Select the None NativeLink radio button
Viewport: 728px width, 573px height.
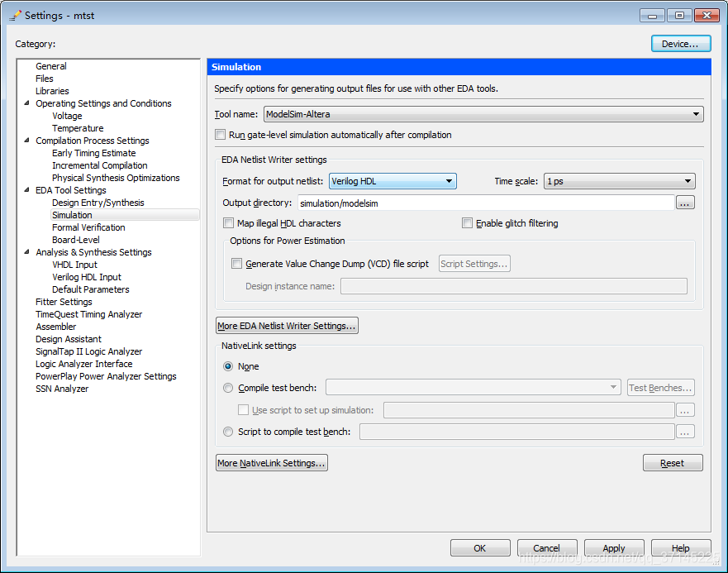click(x=228, y=366)
